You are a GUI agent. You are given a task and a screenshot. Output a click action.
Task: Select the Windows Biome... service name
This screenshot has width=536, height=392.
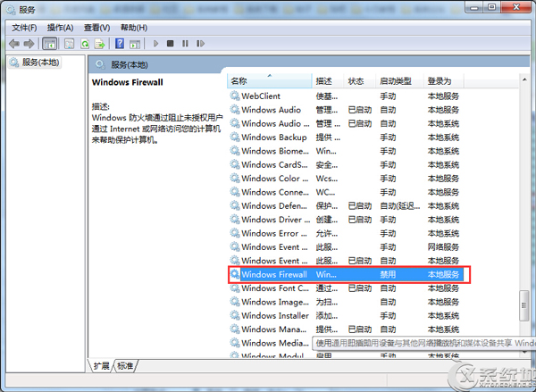click(275, 151)
